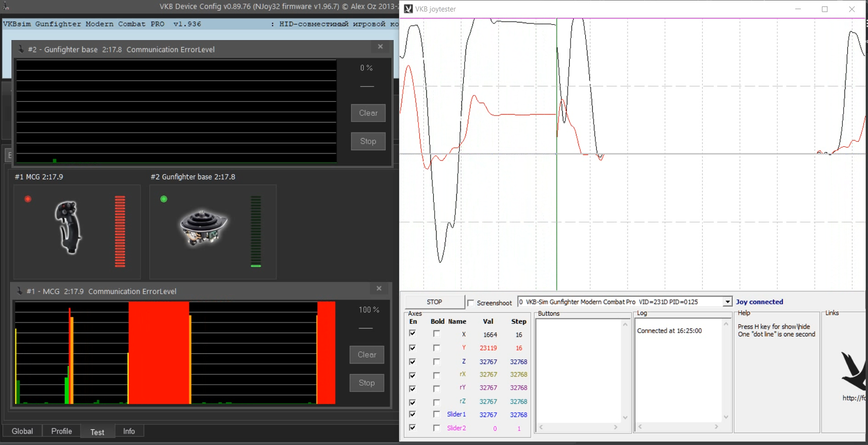Click the 'Slider1' axis name
868x445 pixels.
click(456, 415)
